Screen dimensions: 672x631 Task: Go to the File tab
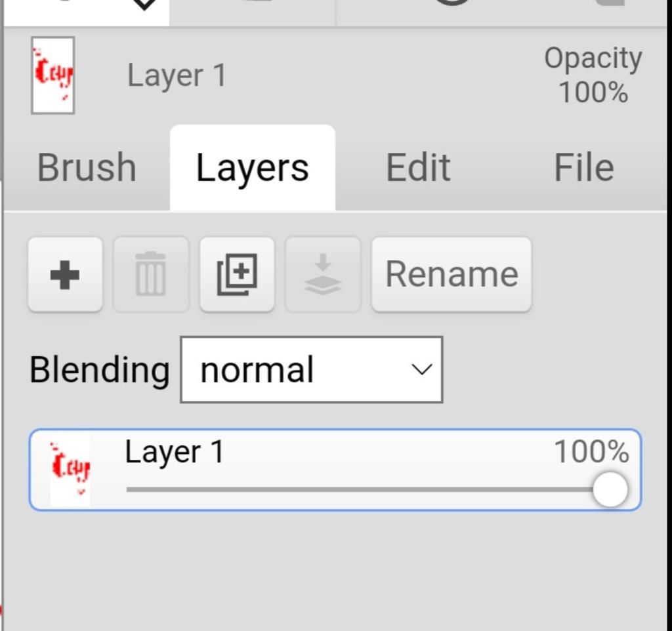coord(583,167)
